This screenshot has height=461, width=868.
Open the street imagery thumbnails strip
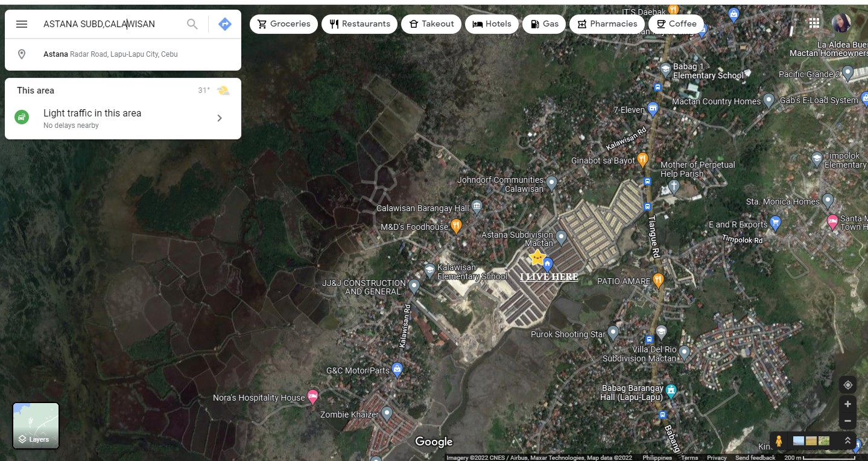[811, 441]
